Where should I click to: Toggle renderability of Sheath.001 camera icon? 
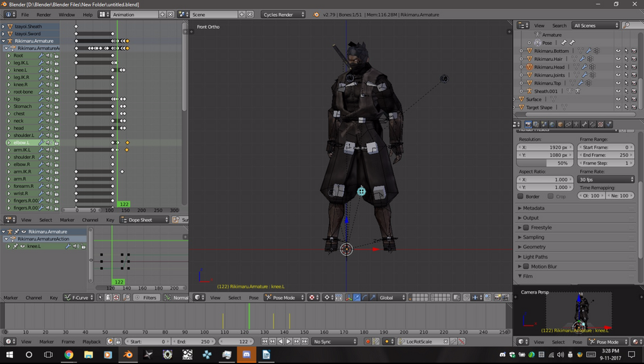point(634,91)
